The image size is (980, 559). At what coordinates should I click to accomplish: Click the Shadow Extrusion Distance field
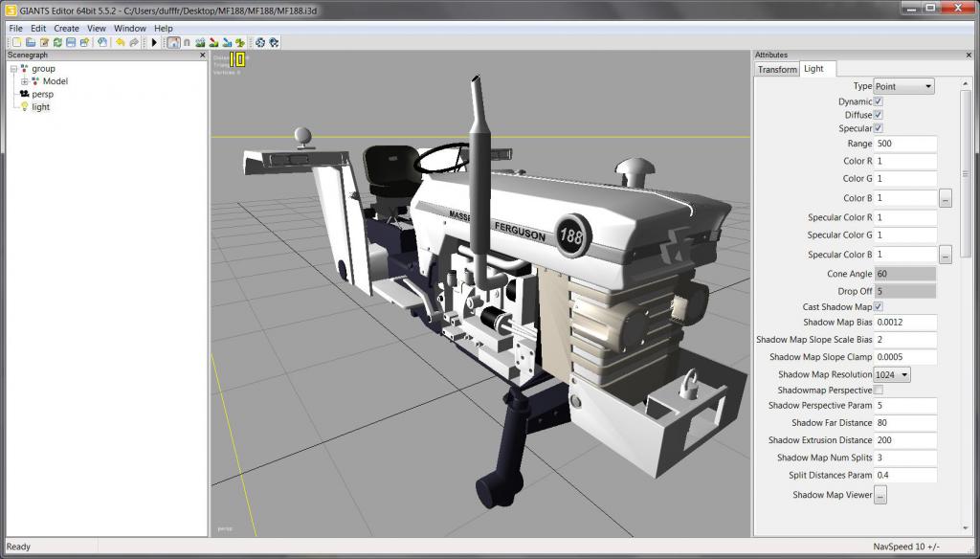pos(905,441)
